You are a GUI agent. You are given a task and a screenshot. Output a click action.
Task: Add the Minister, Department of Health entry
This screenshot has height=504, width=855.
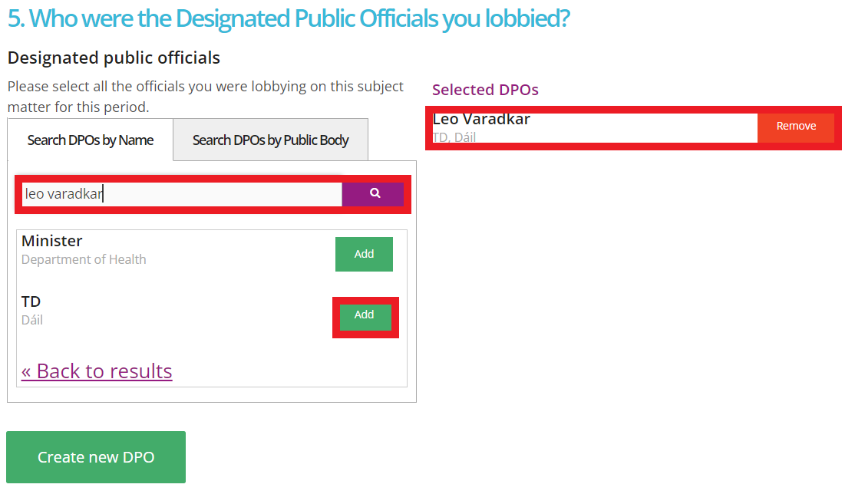point(364,254)
